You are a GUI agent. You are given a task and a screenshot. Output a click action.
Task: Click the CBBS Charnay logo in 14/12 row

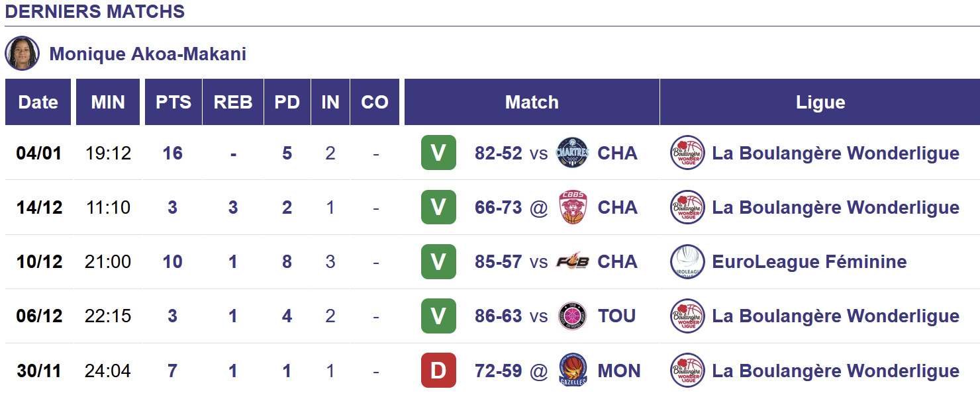point(572,207)
